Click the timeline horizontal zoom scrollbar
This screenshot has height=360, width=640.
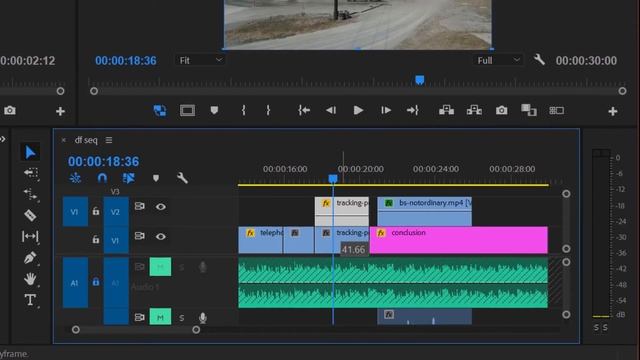pos(136,329)
